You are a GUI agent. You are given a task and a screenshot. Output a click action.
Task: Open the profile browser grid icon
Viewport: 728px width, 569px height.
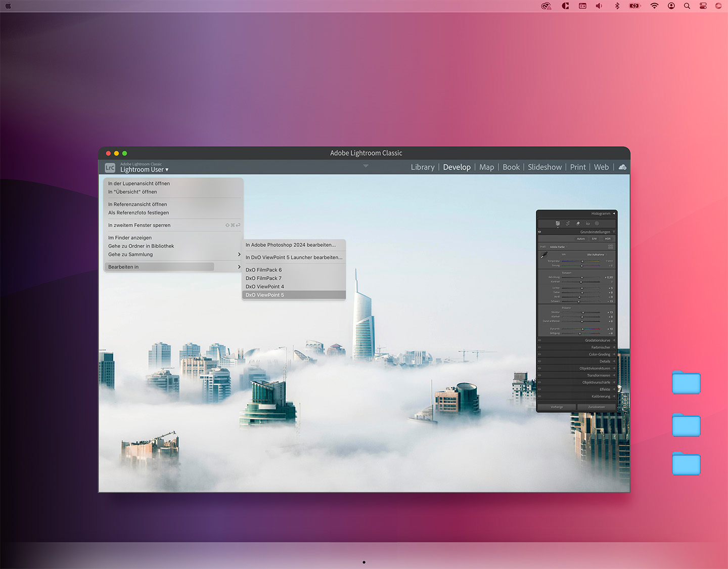611,247
